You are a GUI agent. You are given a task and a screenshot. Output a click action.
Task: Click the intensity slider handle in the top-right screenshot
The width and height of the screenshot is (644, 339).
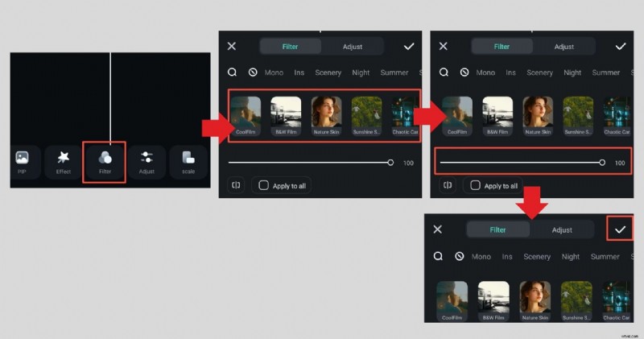(x=601, y=163)
